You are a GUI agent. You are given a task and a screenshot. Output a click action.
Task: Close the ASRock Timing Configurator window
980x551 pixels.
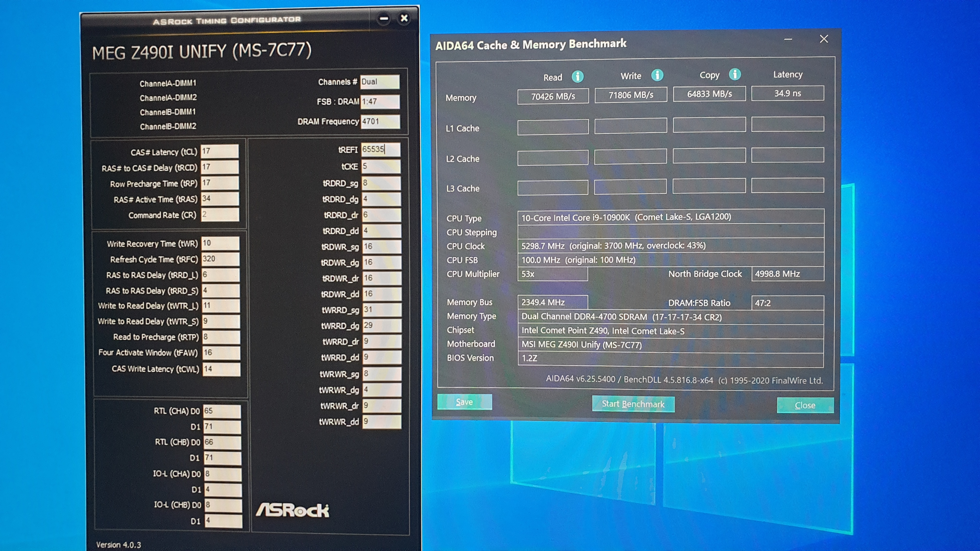click(404, 18)
